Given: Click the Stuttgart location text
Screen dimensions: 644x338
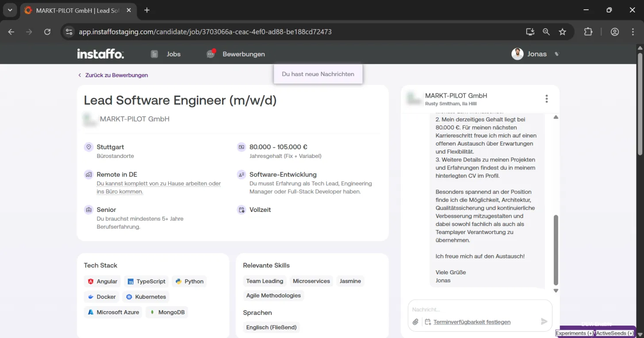Looking at the screenshot, I should tap(110, 147).
